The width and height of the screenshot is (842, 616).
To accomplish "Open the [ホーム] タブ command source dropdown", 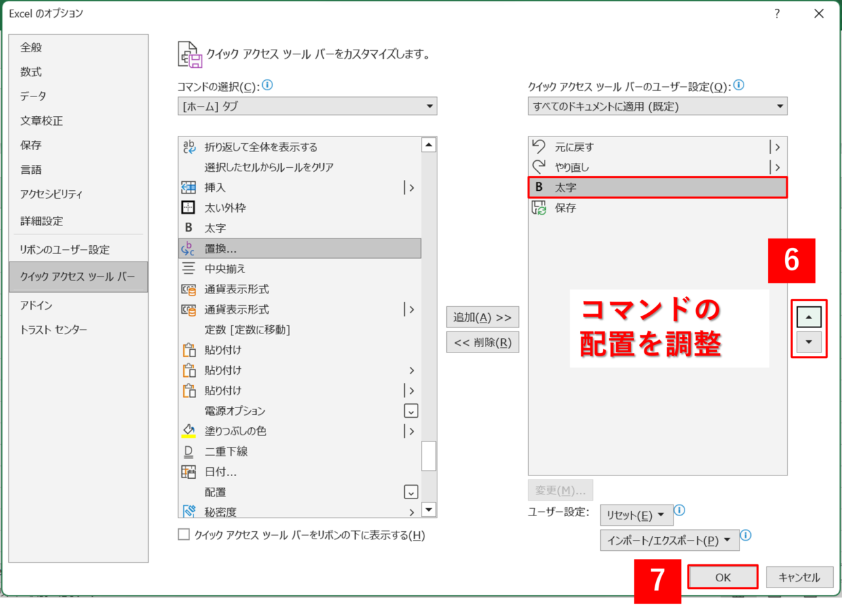I will click(307, 106).
